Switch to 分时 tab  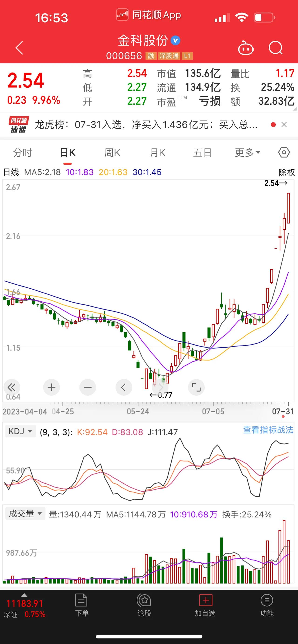(23, 153)
